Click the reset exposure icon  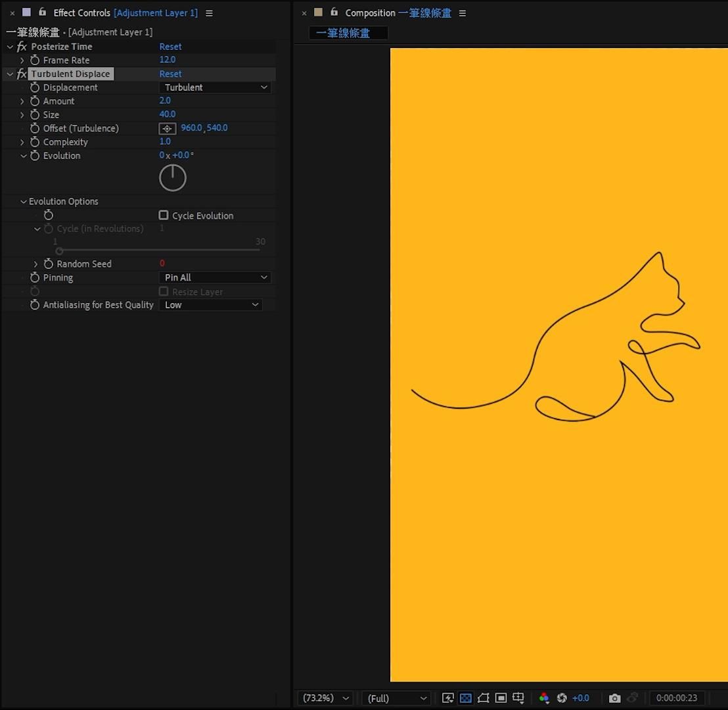562,698
